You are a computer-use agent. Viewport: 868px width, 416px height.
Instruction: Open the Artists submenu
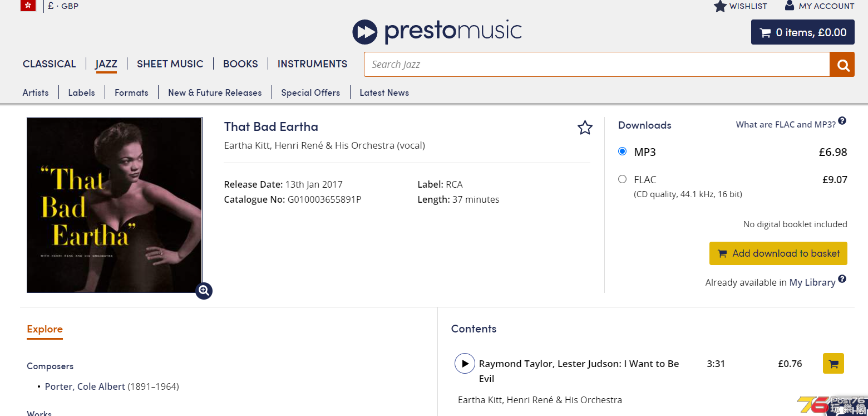36,92
